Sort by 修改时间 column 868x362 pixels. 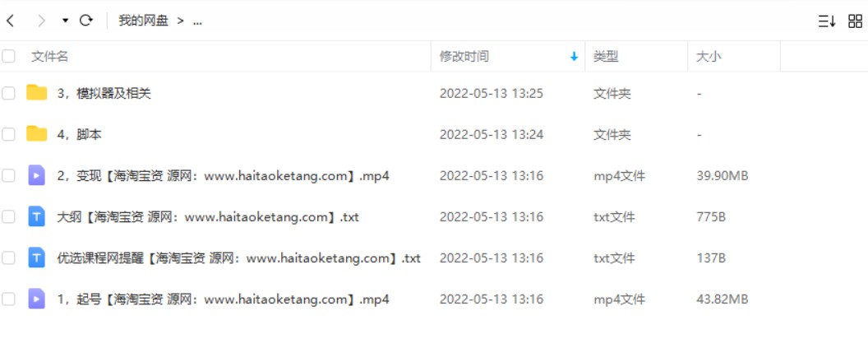click(464, 56)
